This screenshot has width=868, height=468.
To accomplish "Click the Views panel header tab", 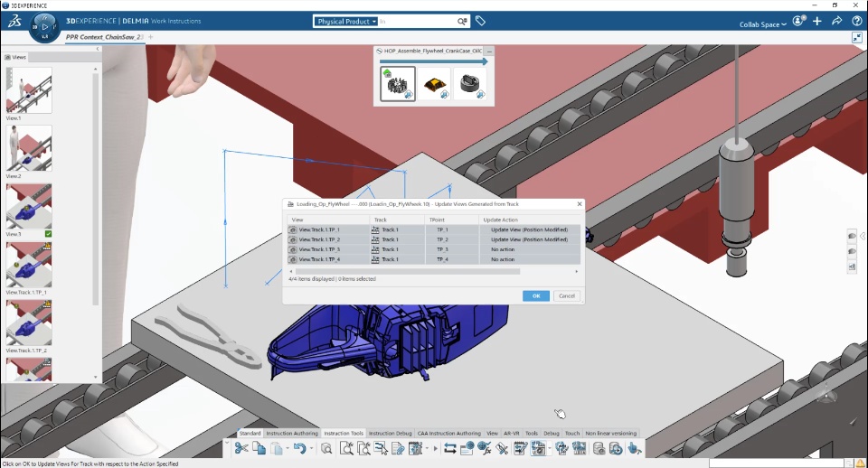I will tap(16, 57).
